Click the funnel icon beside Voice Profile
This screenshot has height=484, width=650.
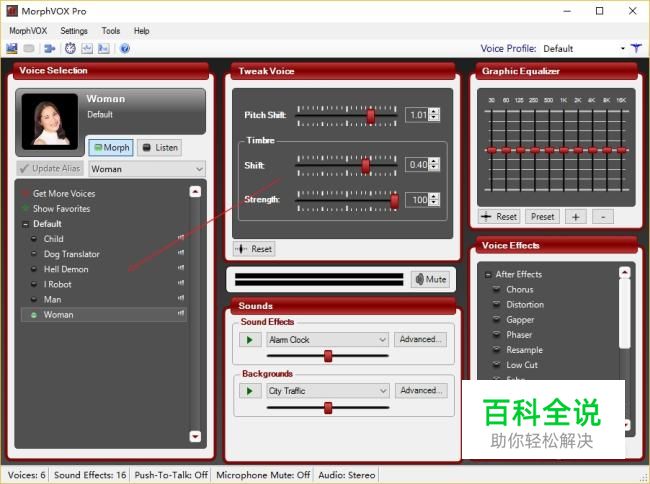click(636, 48)
